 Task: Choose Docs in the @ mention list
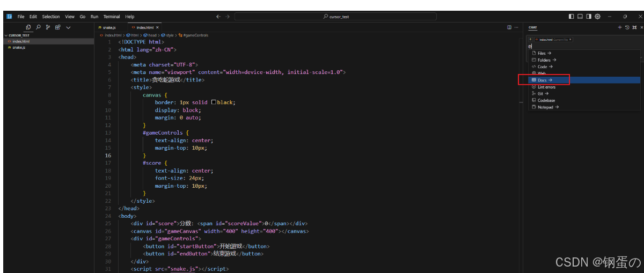[585, 80]
